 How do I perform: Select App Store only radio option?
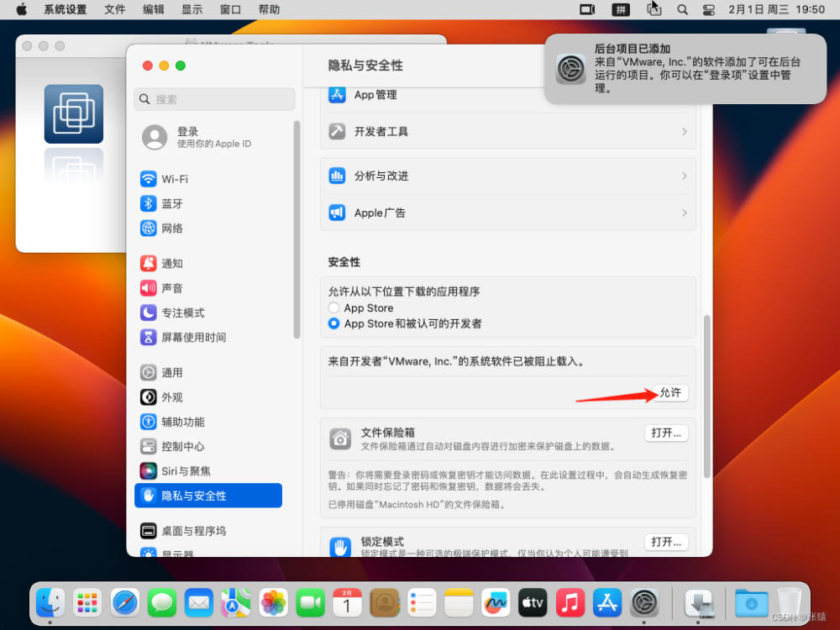[333, 308]
